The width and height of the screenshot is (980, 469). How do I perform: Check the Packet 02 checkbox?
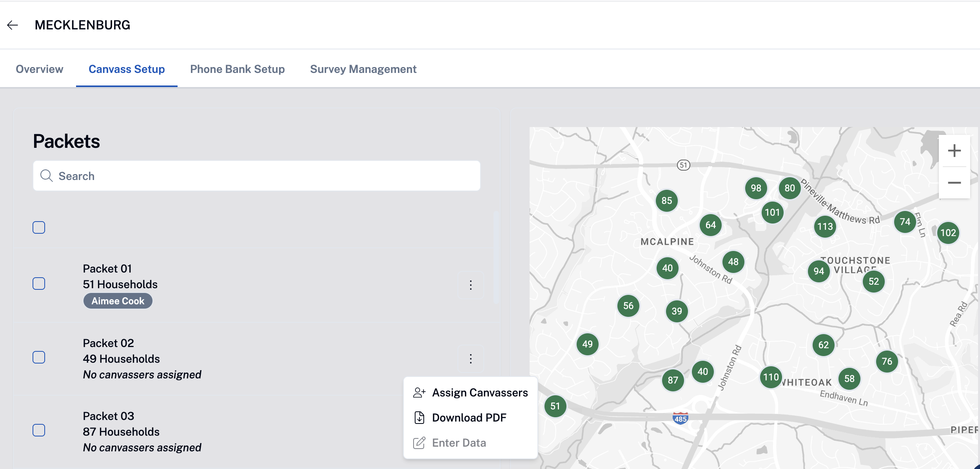[x=39, y=357]
